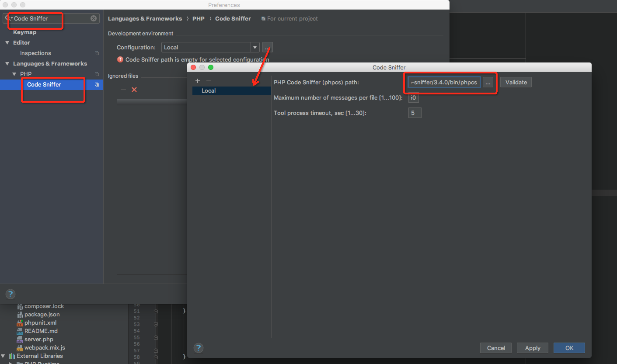Viewport: 617px width, 364px height.
Task: Browse for phpcs path with ellipsis button
Action: tap(488, 82)
